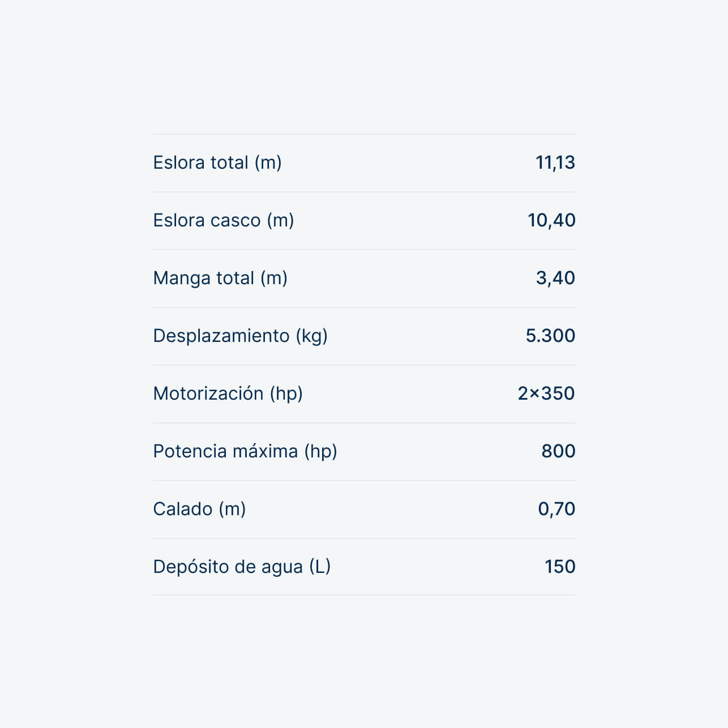
Task: Click the '(m)' unit after Calado
Action: click(x=232, y=509)
